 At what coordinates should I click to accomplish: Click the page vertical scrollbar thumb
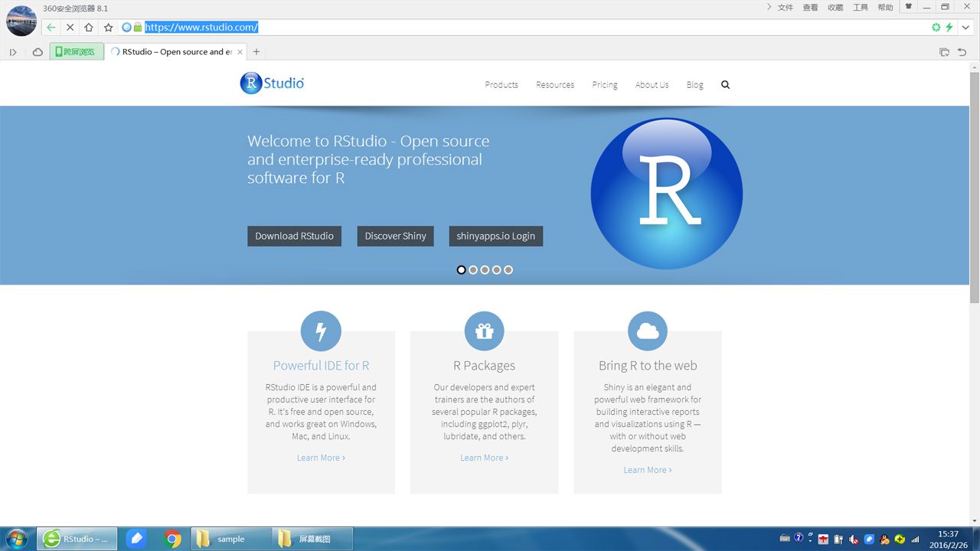point(975,187)
